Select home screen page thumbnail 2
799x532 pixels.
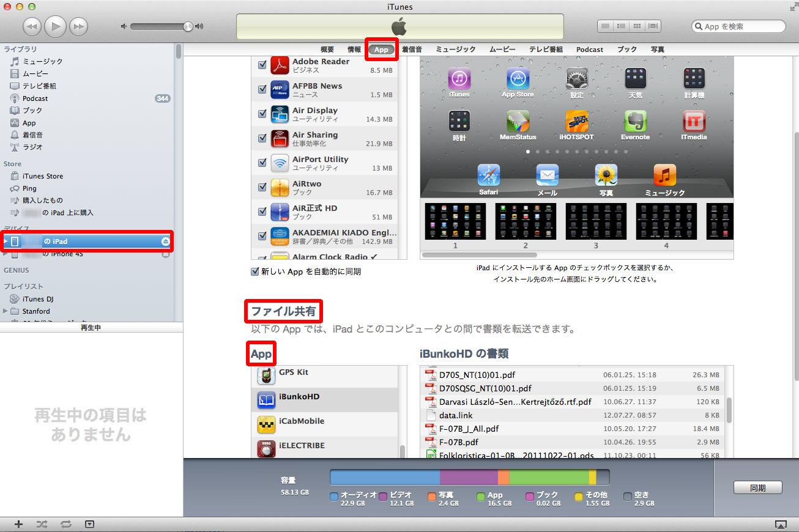pos(526,221)
